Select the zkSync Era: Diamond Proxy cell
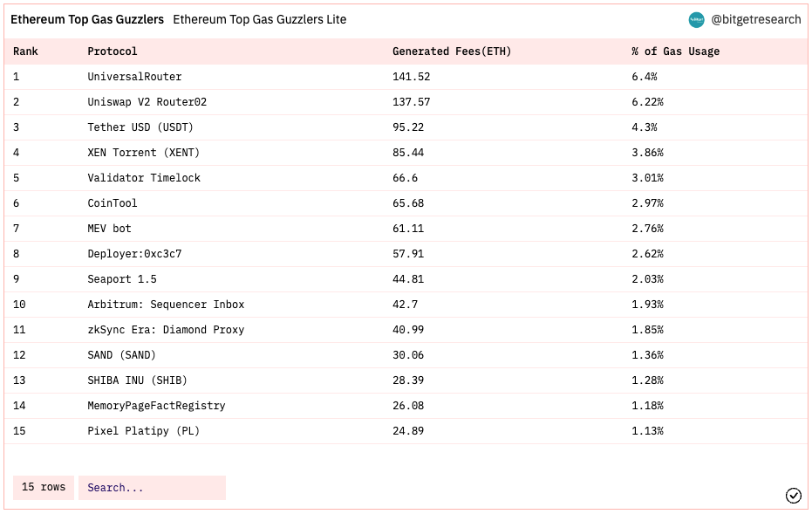The width and height of the screenshot is (812, 514). click(166, 330)
